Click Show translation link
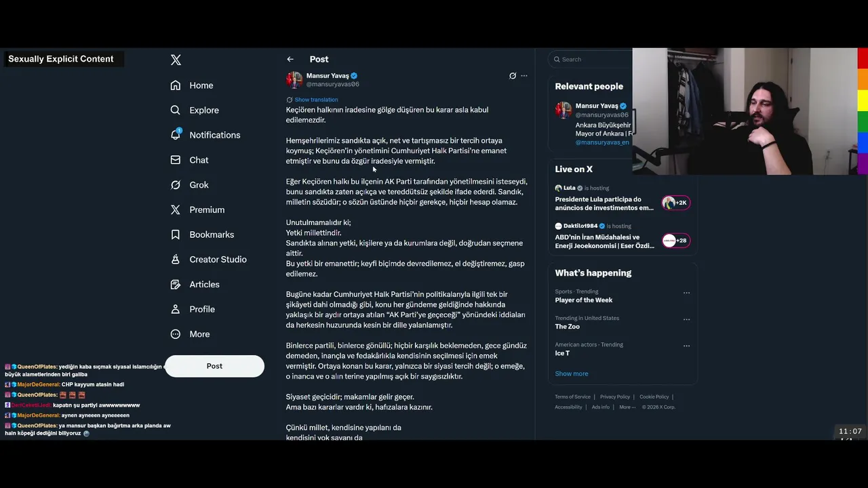This screenshot has height=488, width=868. coord(316,100)
